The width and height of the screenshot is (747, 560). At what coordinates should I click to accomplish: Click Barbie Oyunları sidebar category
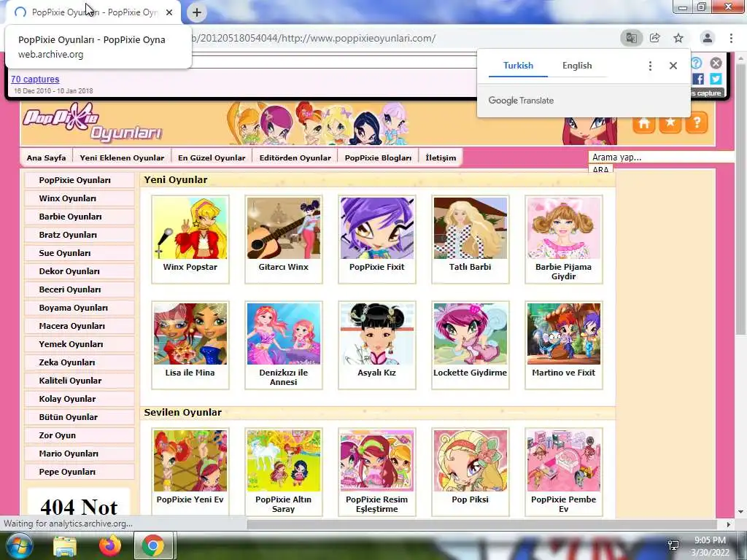pos(80,217)
